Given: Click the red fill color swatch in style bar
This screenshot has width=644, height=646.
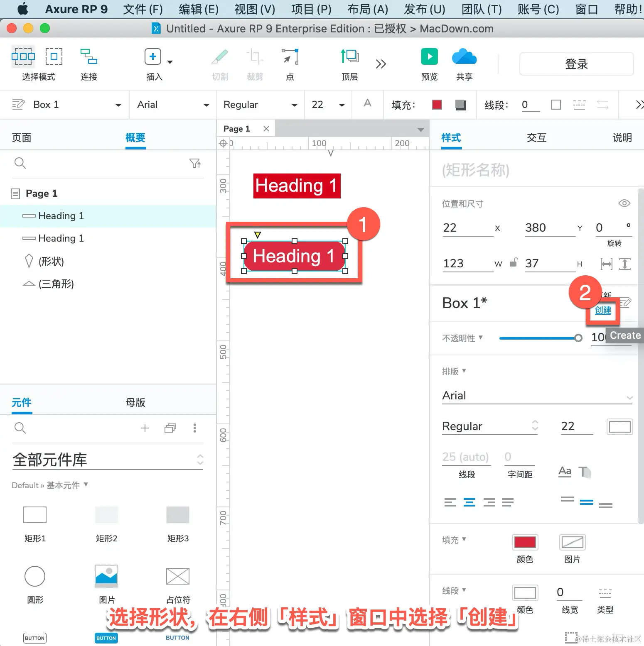Looking at the screenshot, I should point(437,105).
